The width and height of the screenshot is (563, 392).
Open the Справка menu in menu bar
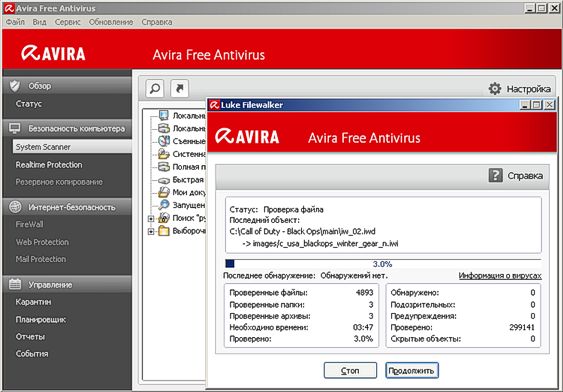pyautogui.click(x=157, y=22)
